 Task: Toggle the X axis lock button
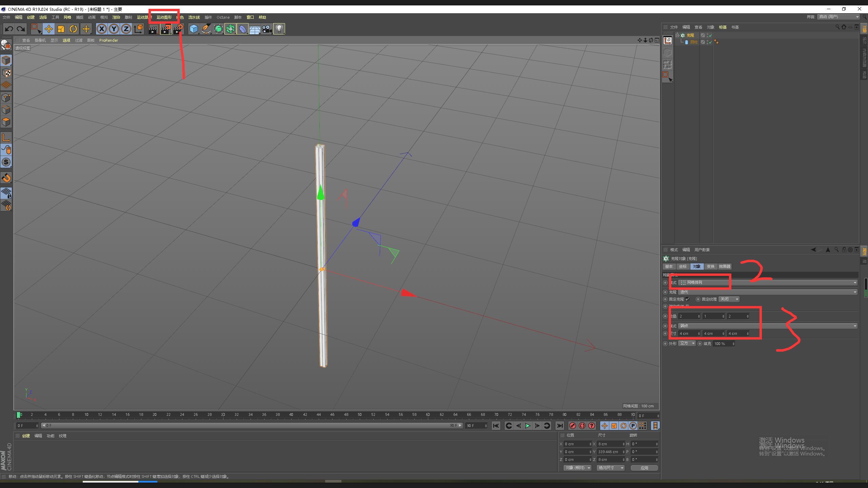coord(101,29)
